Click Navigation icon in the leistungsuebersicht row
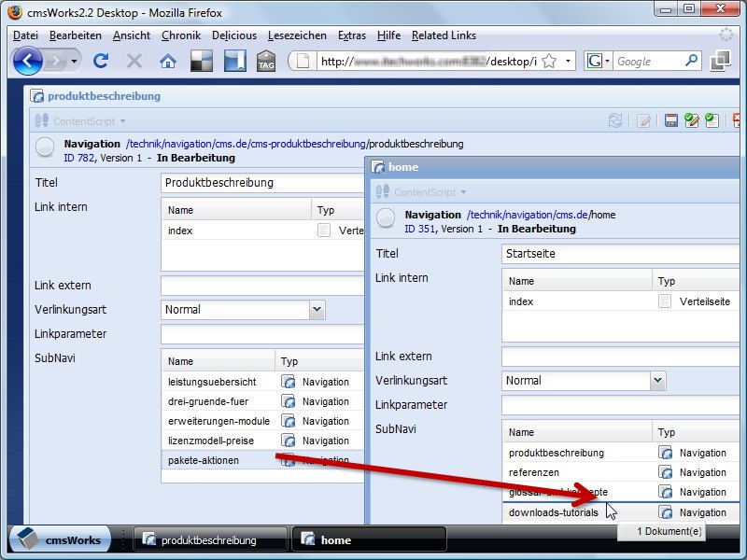Screen dimensions: 747x560 pos(288,382)
